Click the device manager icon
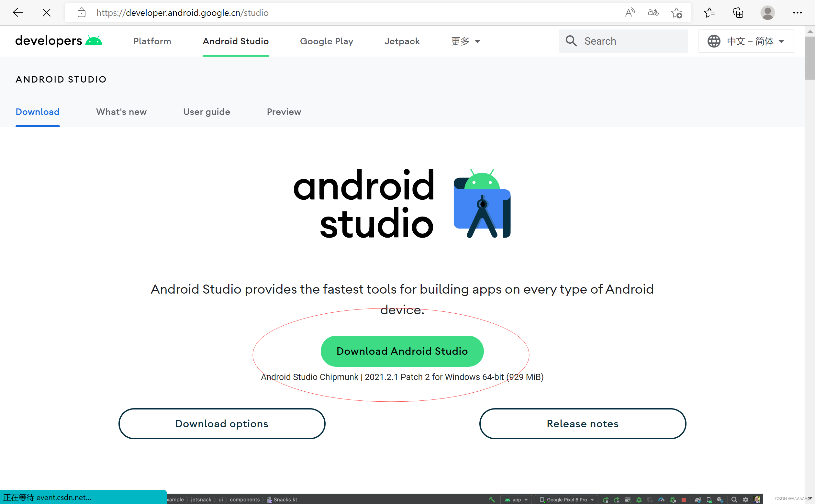 [x=709, y=499]
